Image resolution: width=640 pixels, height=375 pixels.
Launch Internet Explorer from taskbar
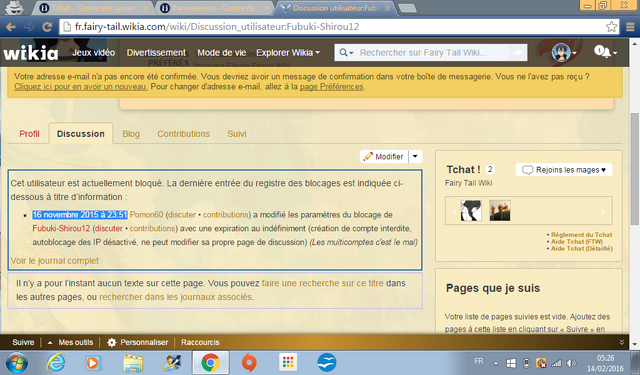56,363
